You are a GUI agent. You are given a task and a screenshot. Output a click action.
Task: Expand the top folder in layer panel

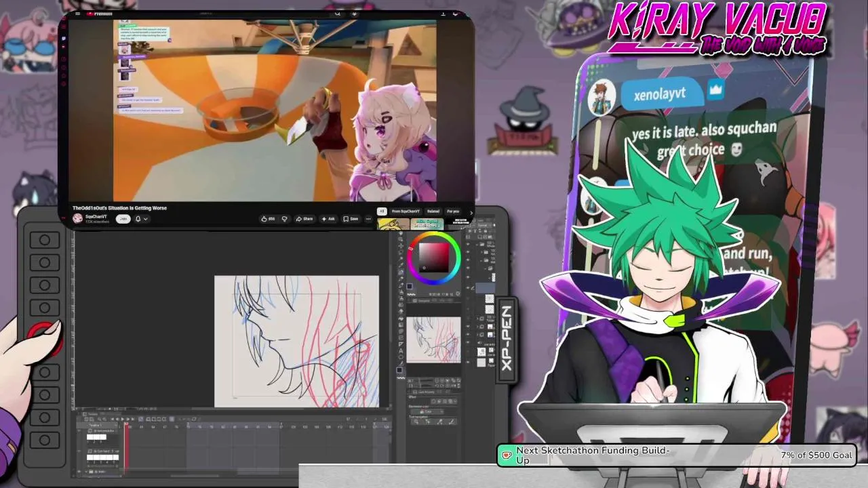coord(477,244)
